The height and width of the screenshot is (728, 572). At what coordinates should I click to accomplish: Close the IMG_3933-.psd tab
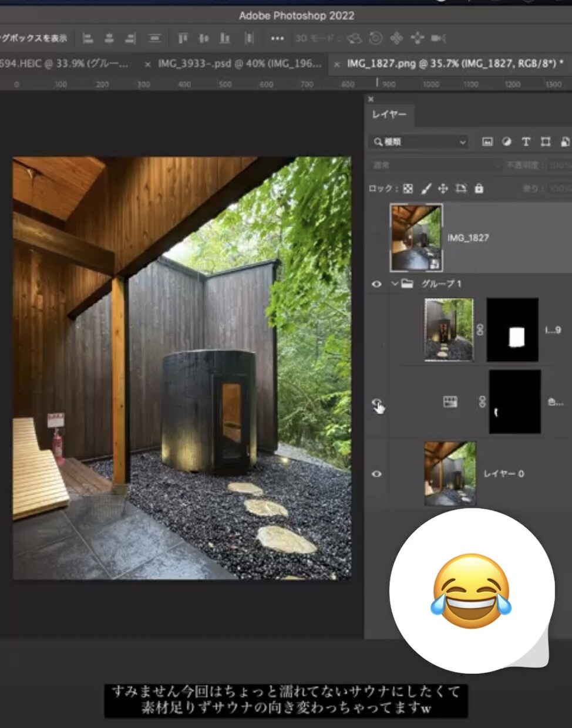(x=147, y=64)
